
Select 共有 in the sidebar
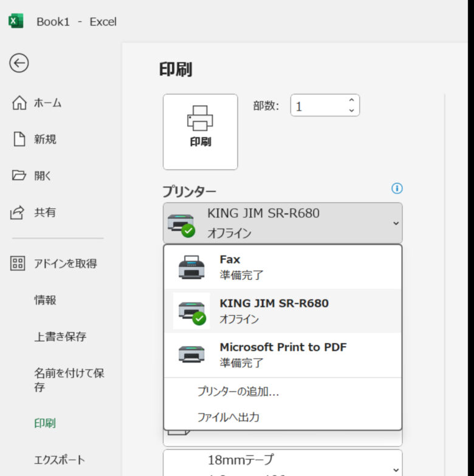(45, 212)
